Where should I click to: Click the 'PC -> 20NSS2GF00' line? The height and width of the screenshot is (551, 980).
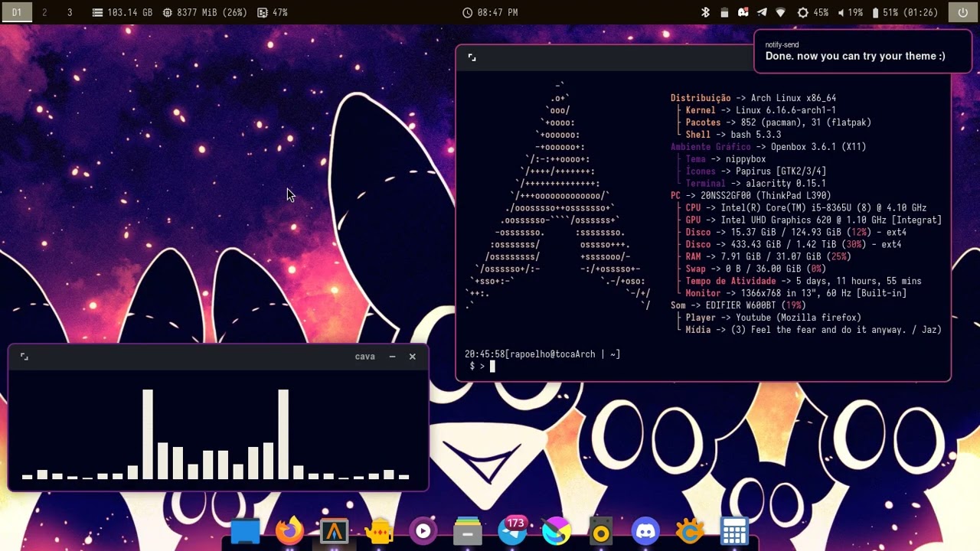click(x=750, y=196)
